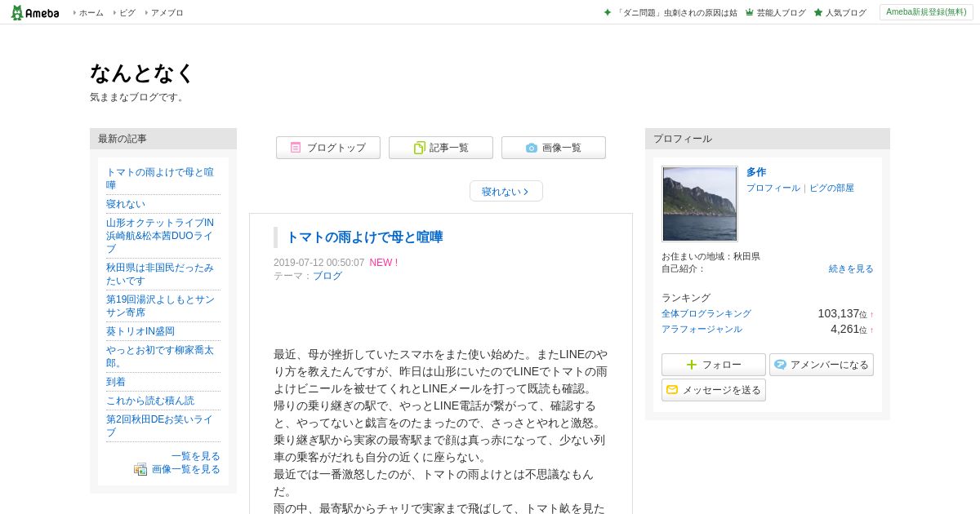Screen dimensions: 980x514
Task: Open the アメブロ link in top bar
Action: [x=167, y=13]
